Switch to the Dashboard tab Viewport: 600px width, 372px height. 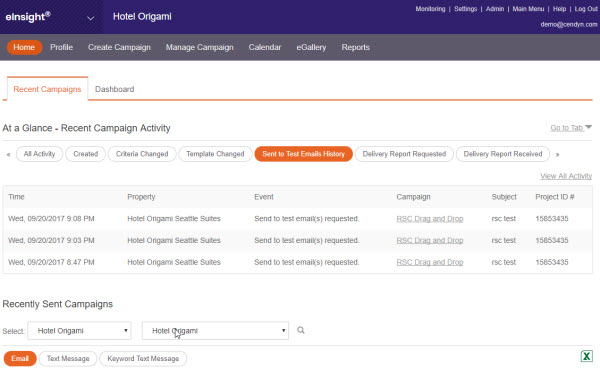pyautogui.click(x=114, y=89)
